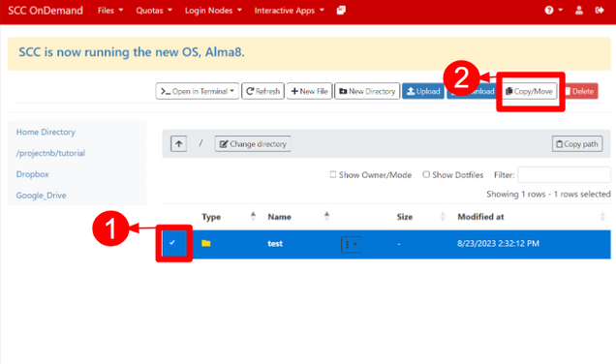Click the log out icon

[x=600, y=11]
